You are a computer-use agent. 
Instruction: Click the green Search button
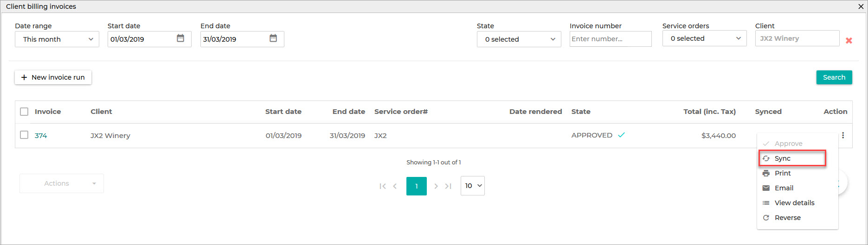(x=834, y=77)
